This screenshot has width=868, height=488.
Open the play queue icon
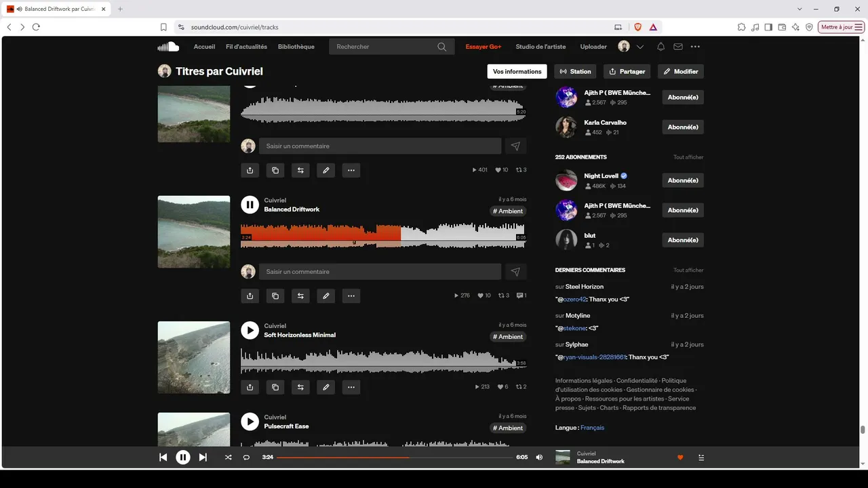(x=701, y=457)
